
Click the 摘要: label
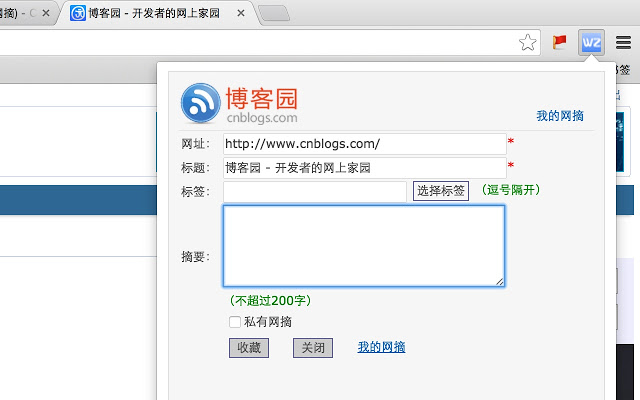196,257
